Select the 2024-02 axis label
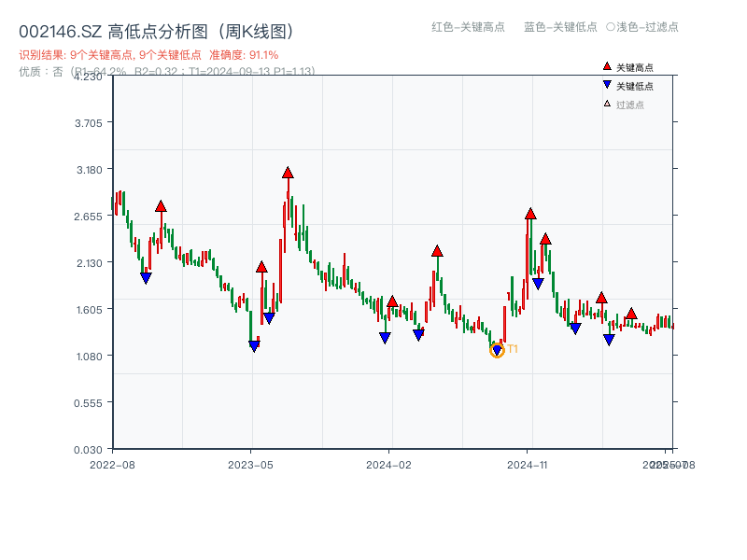This screenshot has width=747, height=560. [x=389, y=462]
